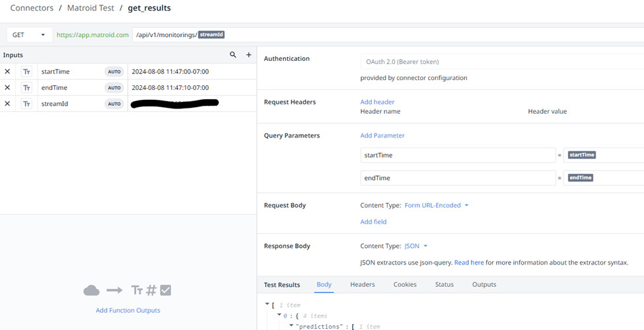Toggle the AUTO badge for streamId

click(x=114, y=104)
